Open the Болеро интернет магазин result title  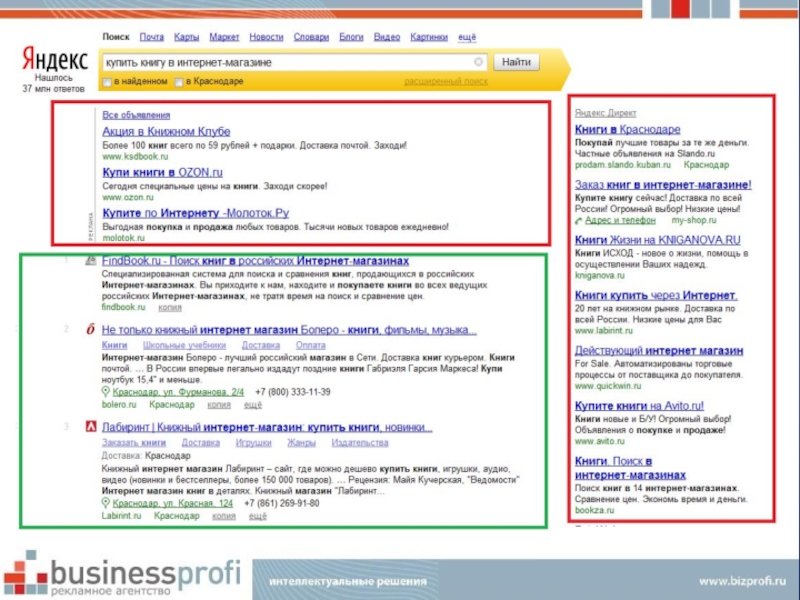coord(289,330)
